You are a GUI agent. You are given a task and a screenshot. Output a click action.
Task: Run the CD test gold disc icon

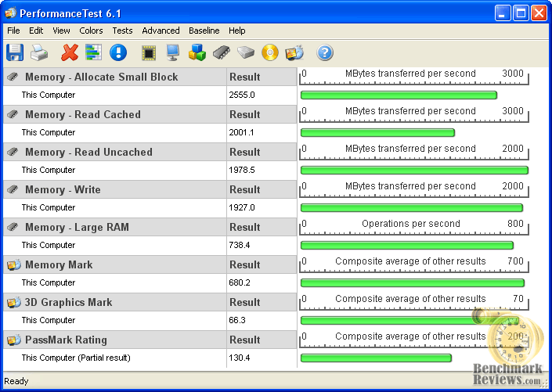tap(270, 52)
